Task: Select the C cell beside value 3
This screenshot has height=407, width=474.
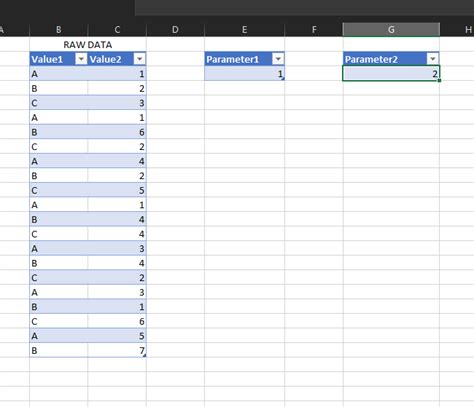Action: pyautogui.click(x=59, y=103)
